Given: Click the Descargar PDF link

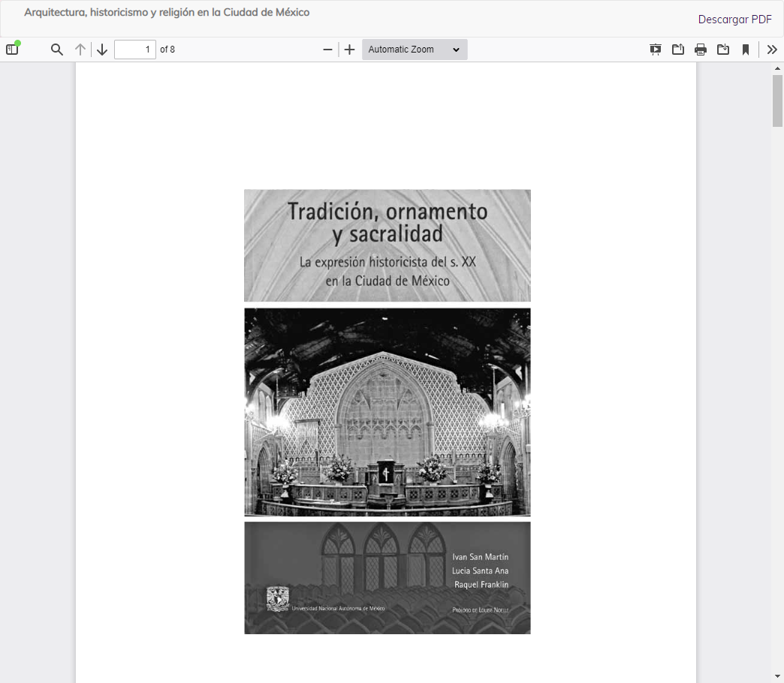Looking at the screenshot, I should (734, 20).
